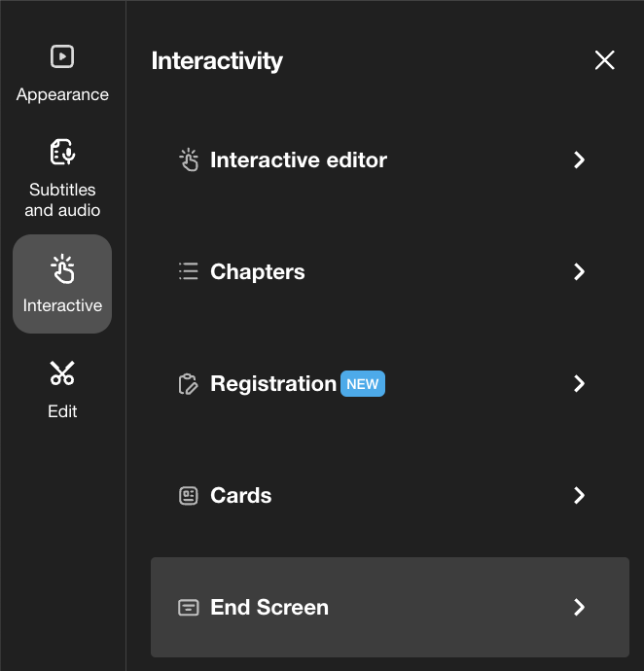Click the Registration clipboard icon
This screenshot has width=644, height=671.
tap(189, 384)
